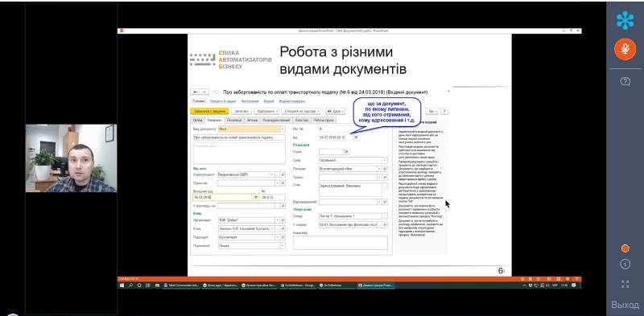644x316 pixels.
Task: Expand the Вид документа dropdown arrow
Action: [x=283, y=129]
